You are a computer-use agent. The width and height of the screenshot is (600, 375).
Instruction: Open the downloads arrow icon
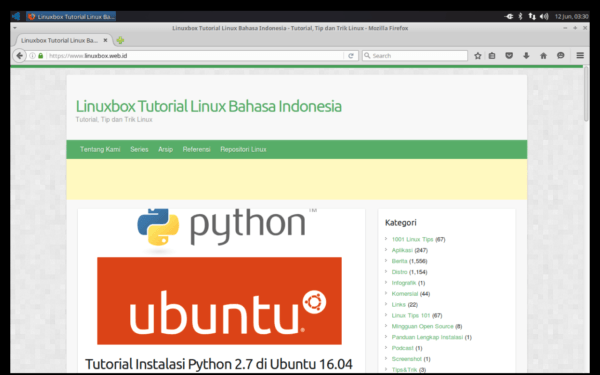526,56
